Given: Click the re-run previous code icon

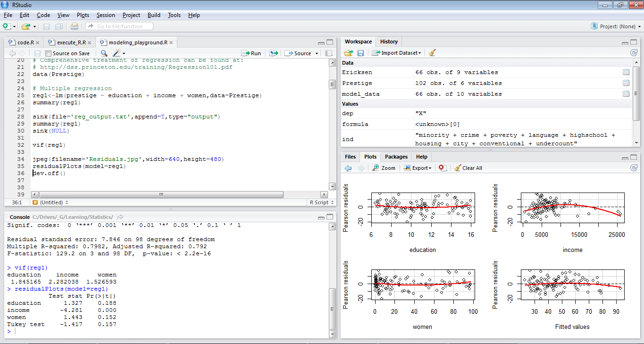Looking at the screenshot, I should pos(274,53).
